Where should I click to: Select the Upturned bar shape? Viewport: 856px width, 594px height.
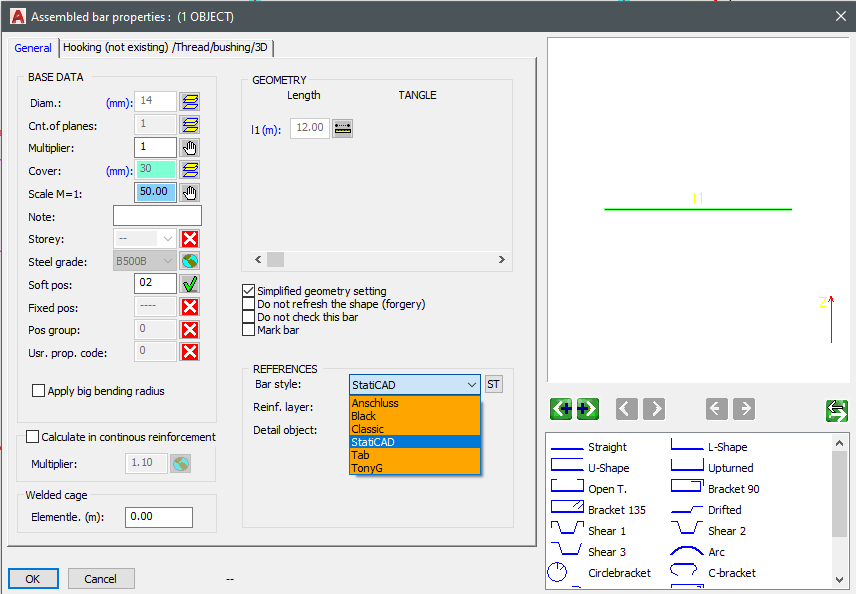coord(712,468)
